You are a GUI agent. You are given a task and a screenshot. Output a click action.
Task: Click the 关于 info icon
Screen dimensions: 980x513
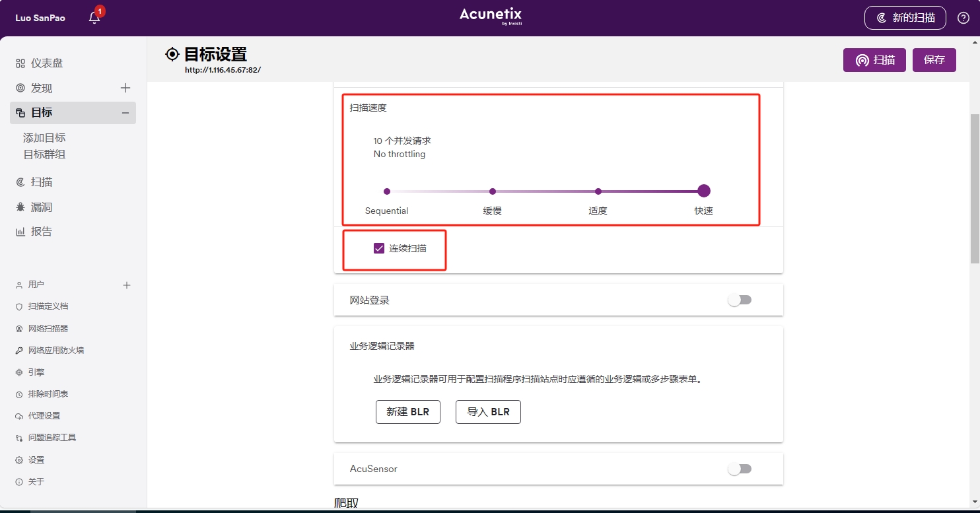19,482
